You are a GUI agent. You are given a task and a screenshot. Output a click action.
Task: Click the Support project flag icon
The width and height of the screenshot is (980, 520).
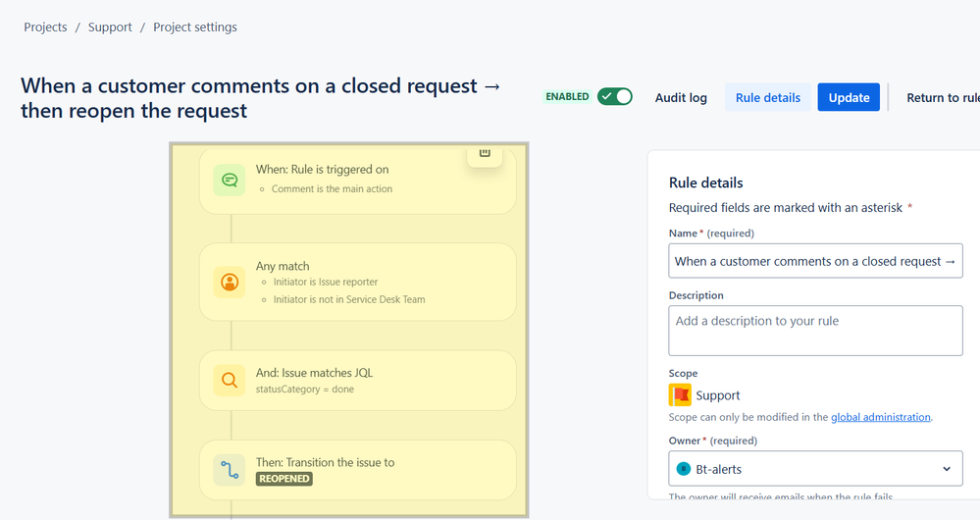point(680,395)
